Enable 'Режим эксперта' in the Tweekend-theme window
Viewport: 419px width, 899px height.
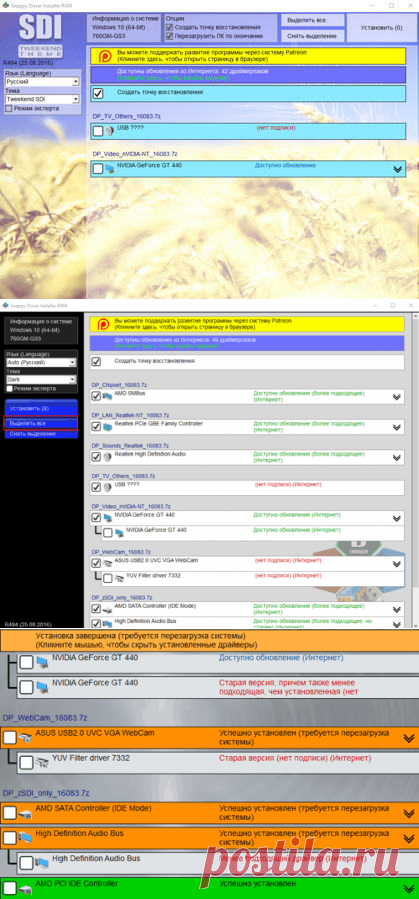(9, 108)
